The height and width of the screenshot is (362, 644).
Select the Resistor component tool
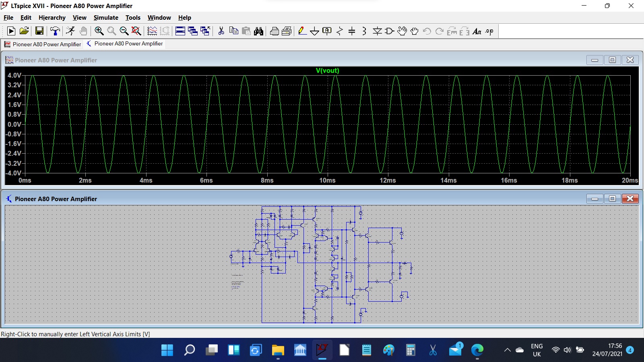340,31
